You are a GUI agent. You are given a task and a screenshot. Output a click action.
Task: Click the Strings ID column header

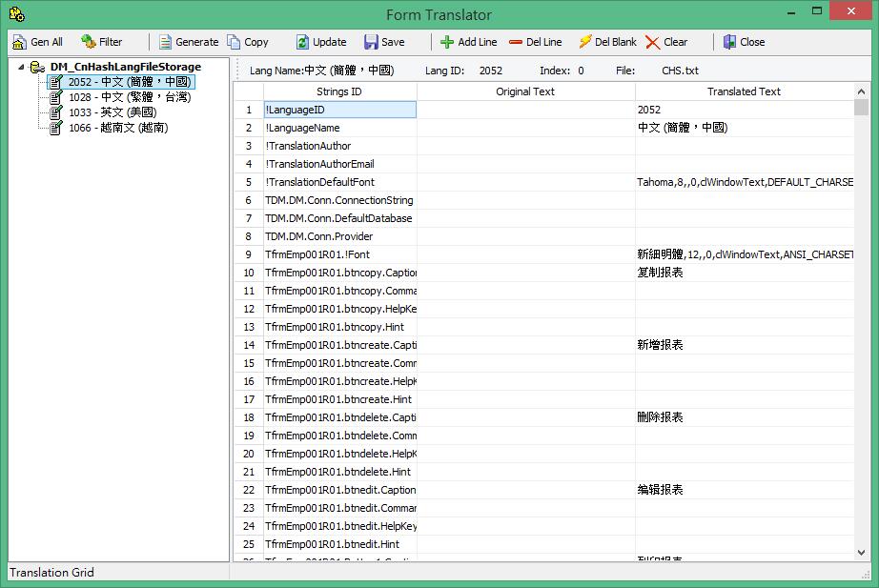(339, 91)
